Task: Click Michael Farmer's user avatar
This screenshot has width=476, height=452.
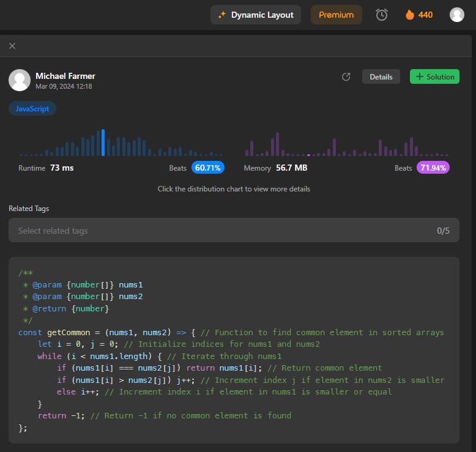Action: coord(20,80)
